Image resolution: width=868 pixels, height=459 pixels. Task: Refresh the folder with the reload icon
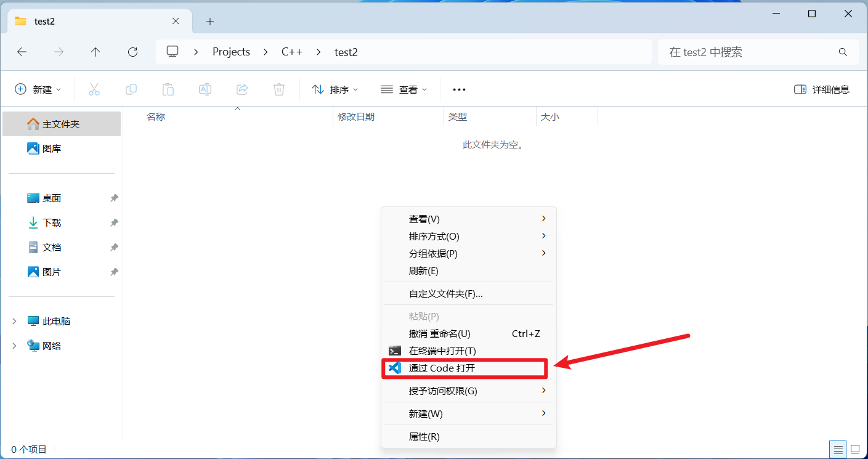pos(132,52)
